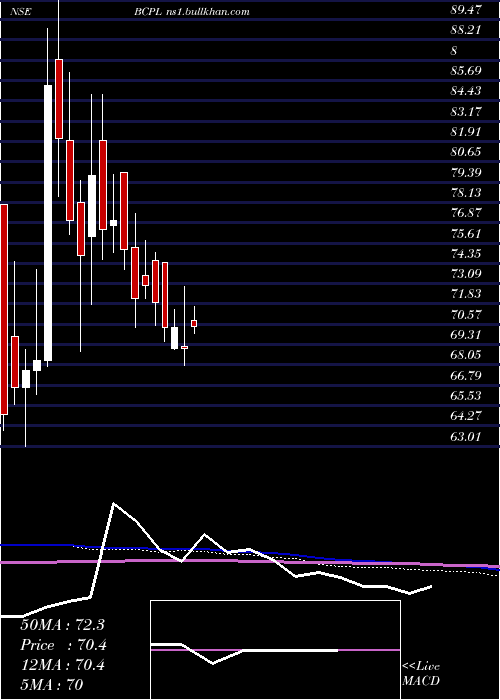This screenshot has height=700, width=500.
Task: Click the 73.09 price axis label
Action: coord(466,273)
